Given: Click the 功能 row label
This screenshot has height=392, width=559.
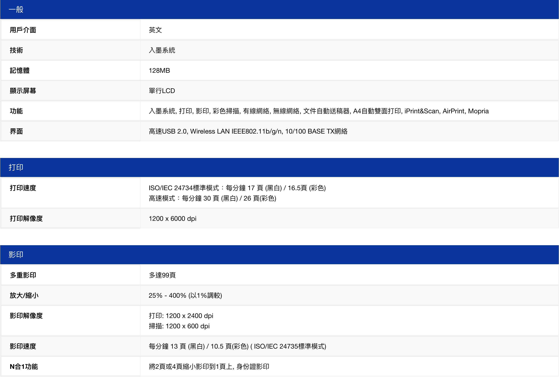Looking at the screenshot, I should coord(16,111).
